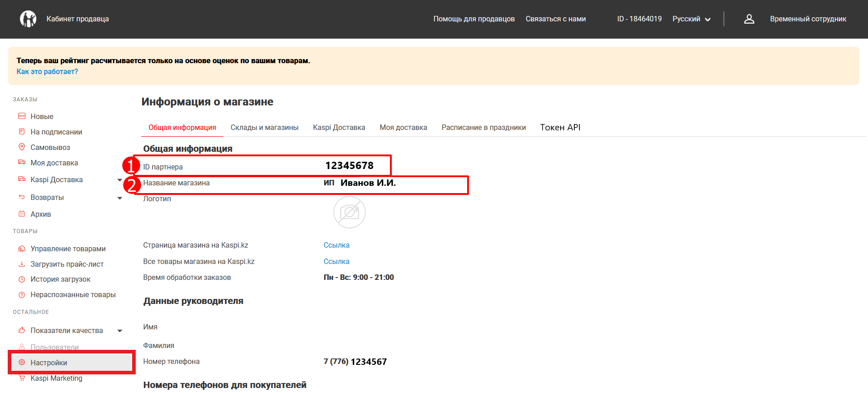Screen dimensions: 868x393
Task: Open История загрузок in sidebar
Action: pos(60,279)
